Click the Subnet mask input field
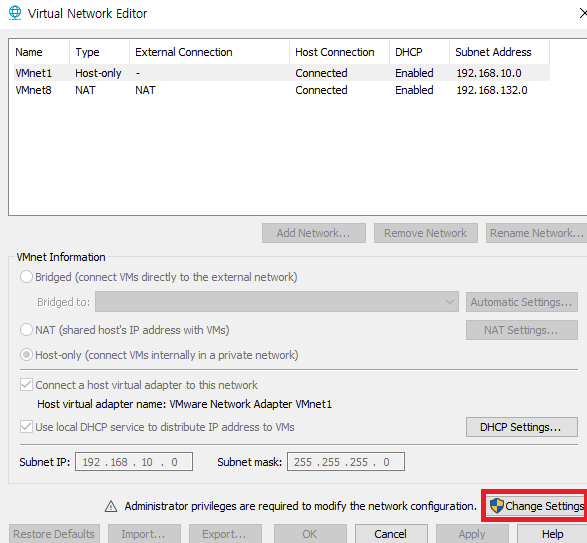Viewport: 587px width, 543px height. point(346,462)
